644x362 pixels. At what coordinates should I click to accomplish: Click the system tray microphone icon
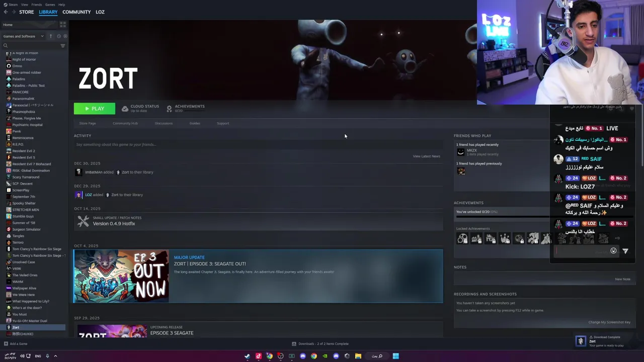47,356
